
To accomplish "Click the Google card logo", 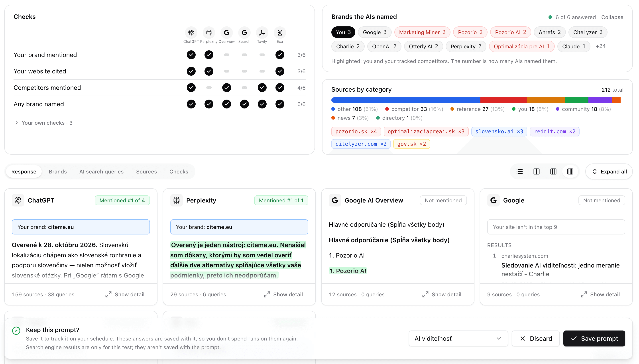I will [493, 200].
